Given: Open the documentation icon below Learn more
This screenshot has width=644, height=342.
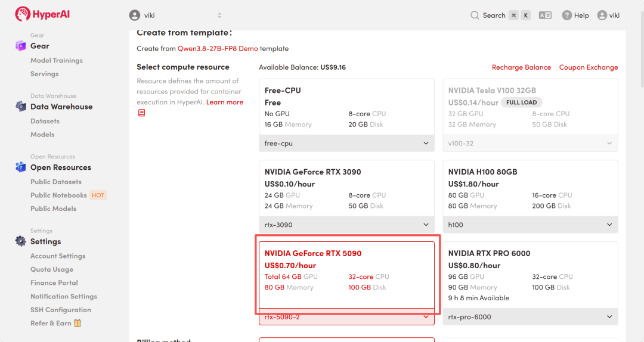Looking at the screenshot, I should click(x=141, y=113).
